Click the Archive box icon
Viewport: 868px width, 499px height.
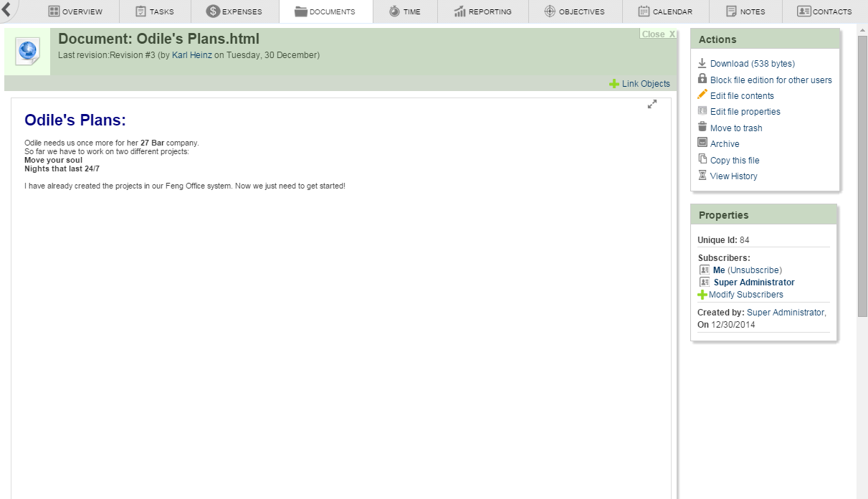click(702, 143)
